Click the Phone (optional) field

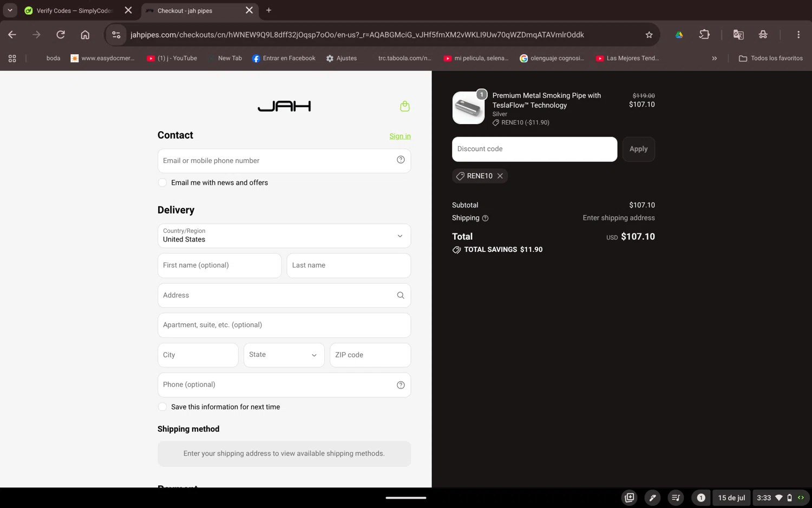tap(284, 385)
